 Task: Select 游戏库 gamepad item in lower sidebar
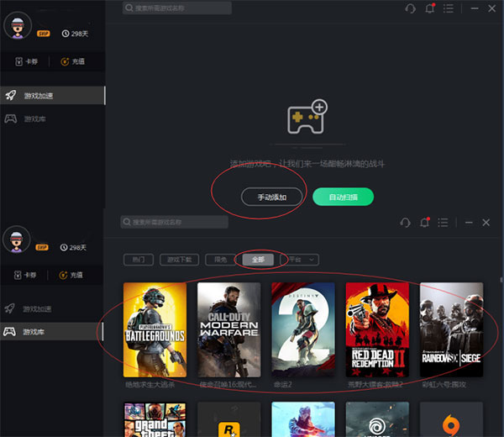click(51, 331)
